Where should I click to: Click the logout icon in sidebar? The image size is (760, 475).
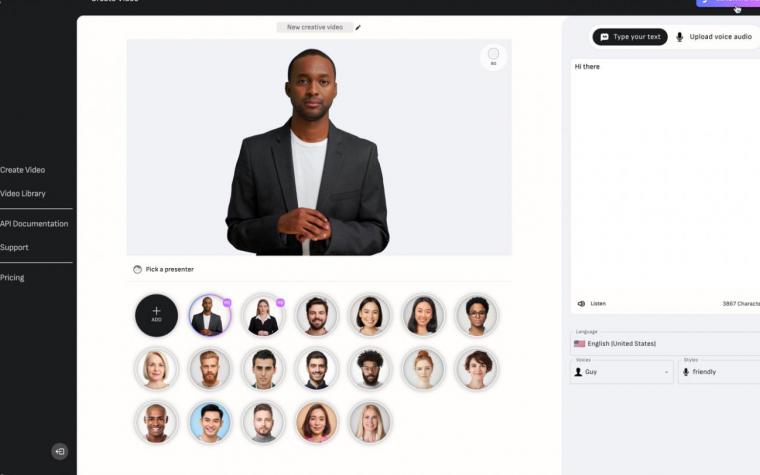[60, 451]
